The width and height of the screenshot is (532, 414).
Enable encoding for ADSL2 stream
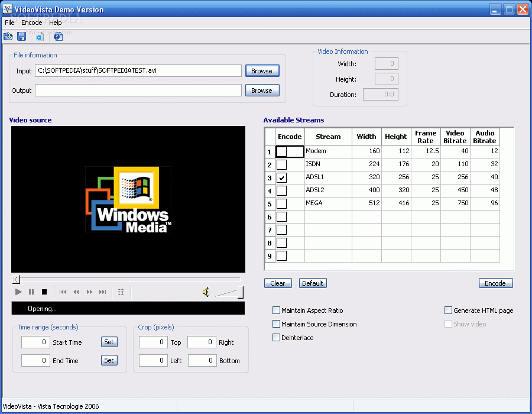[281, 190]
